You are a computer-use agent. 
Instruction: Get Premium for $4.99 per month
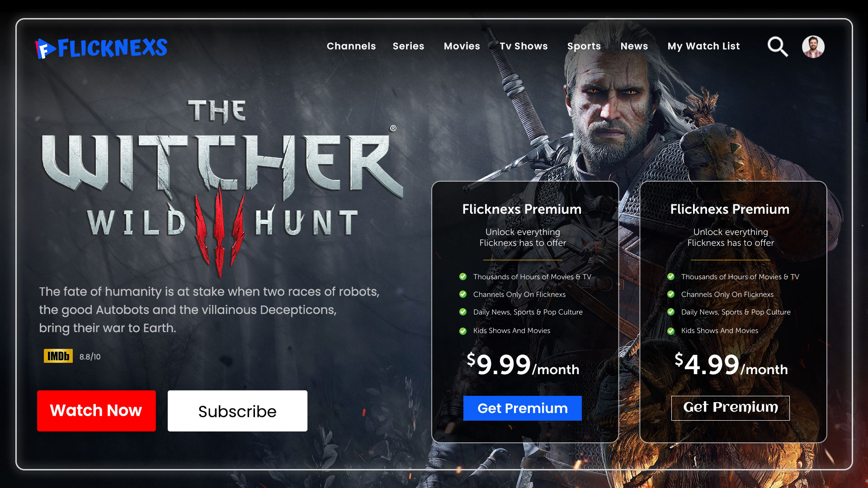coord(730,408)
